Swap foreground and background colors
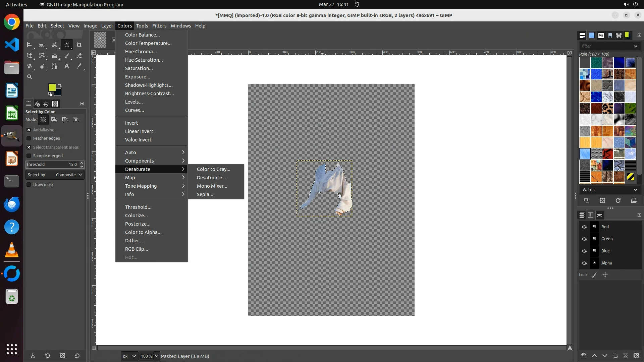The image size is (644, 362). tap(60, 85)
